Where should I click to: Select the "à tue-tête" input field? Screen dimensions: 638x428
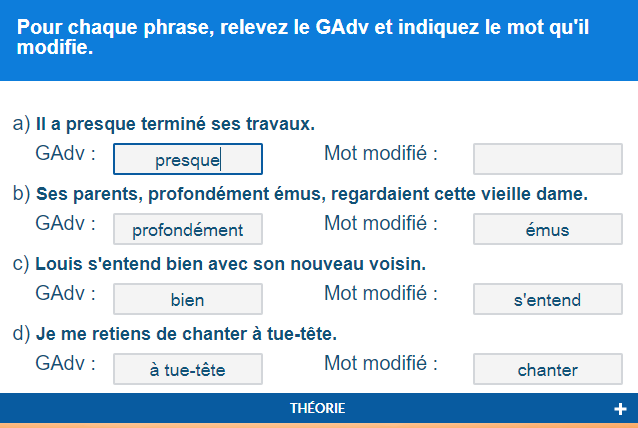tap(188, 369)
